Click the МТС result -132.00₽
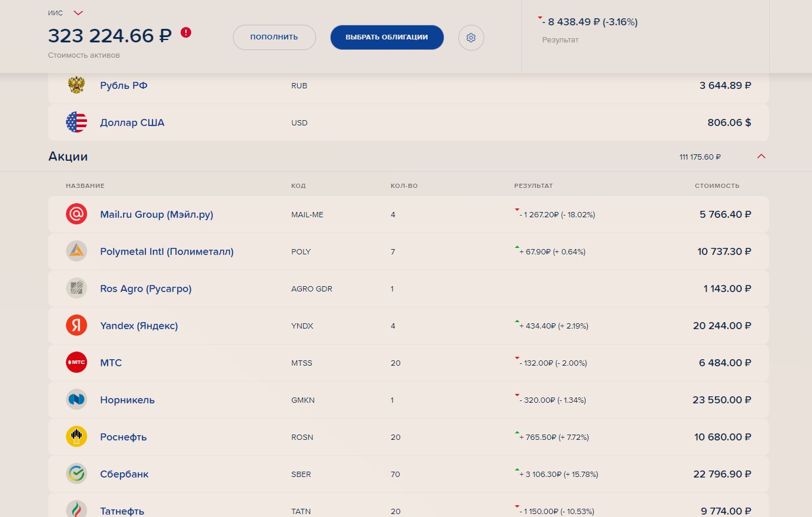Image resolution: width=812 pixels, height=517 pixels. (x=553, y=363)
